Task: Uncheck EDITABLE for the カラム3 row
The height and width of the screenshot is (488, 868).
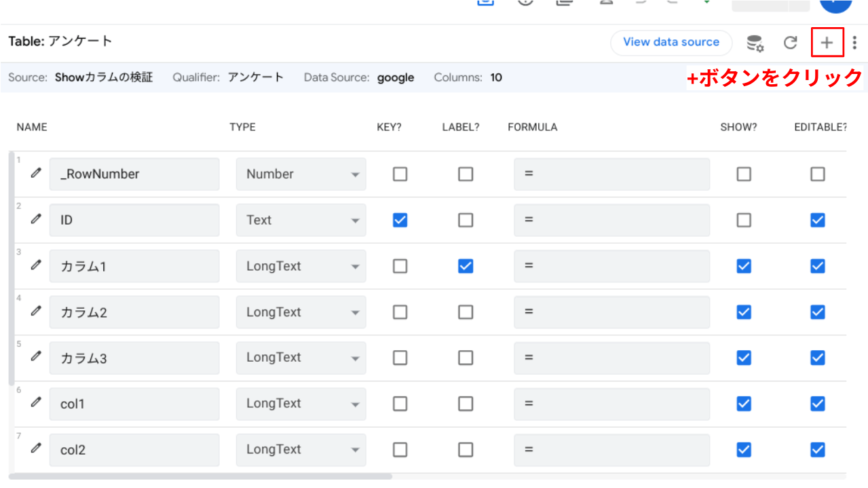Action: point(818,358)
